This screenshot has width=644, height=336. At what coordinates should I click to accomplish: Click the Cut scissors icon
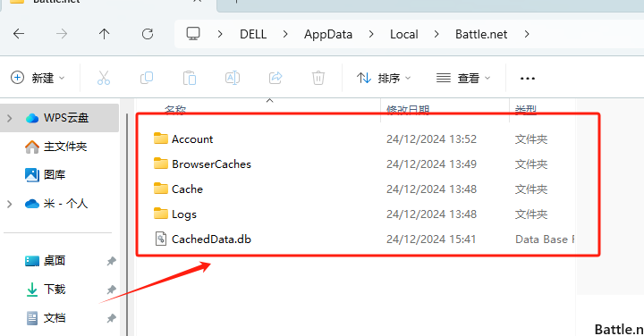click(104, 78)
